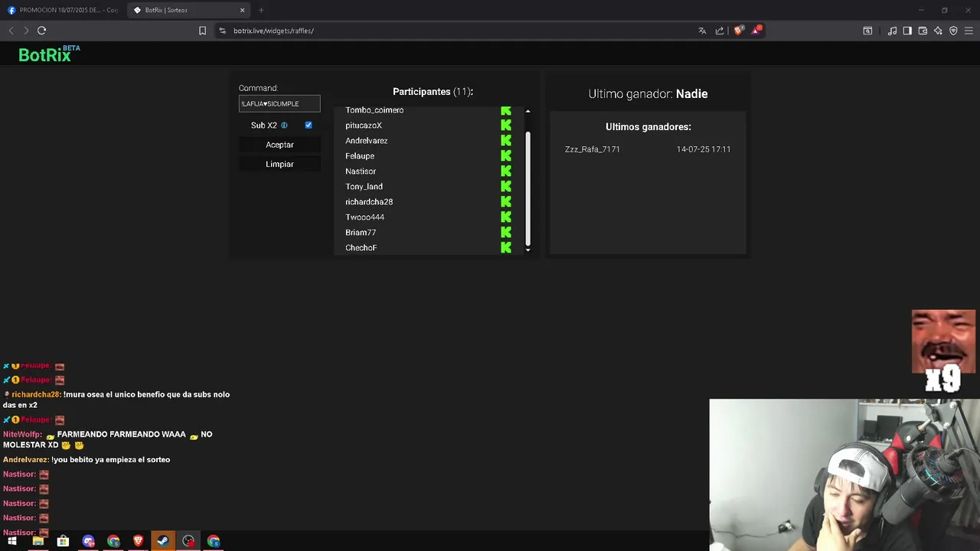Click participant name Tony_land

pos(364,187)
